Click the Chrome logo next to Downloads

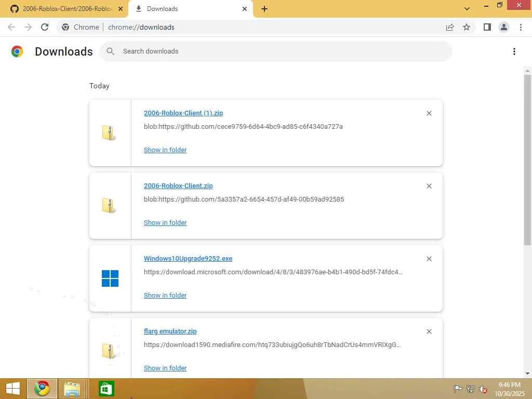click(x=17, y=51)
